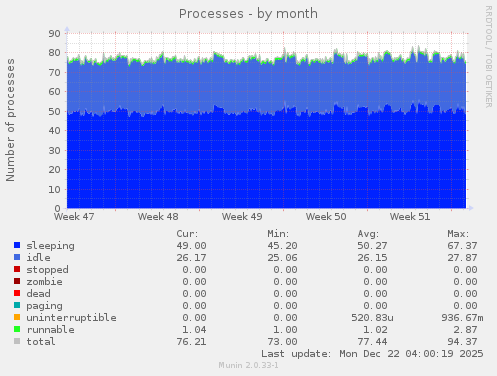497x376 pixels.
Task: Click total maximum value 94.37
Action: [x=462, y=342]
